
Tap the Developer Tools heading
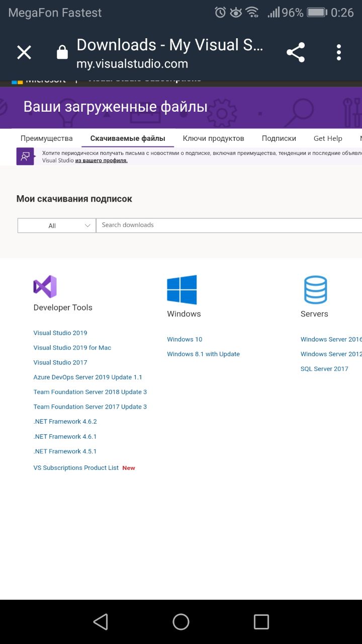63,307
